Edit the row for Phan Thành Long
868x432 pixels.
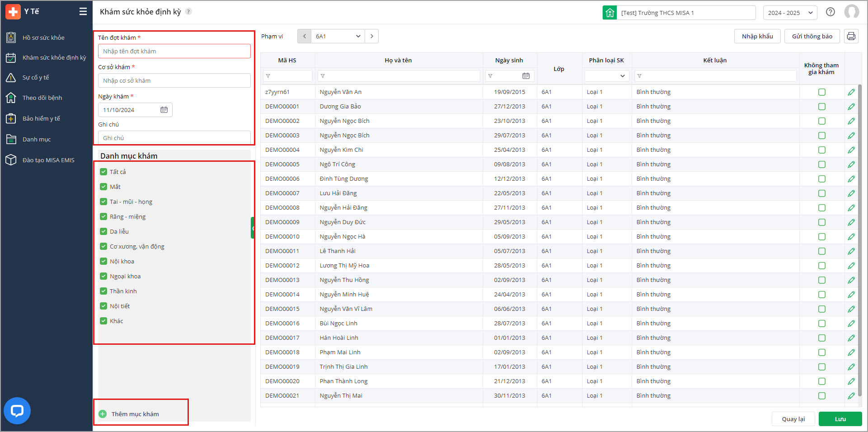coord(851,381)
